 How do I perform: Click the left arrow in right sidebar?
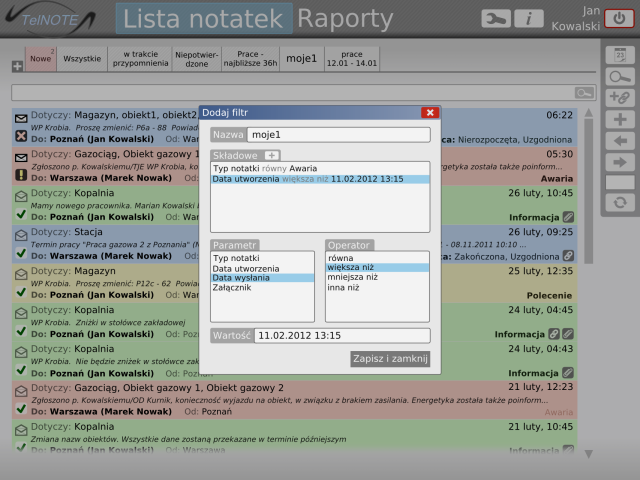(x=620, y=141)
